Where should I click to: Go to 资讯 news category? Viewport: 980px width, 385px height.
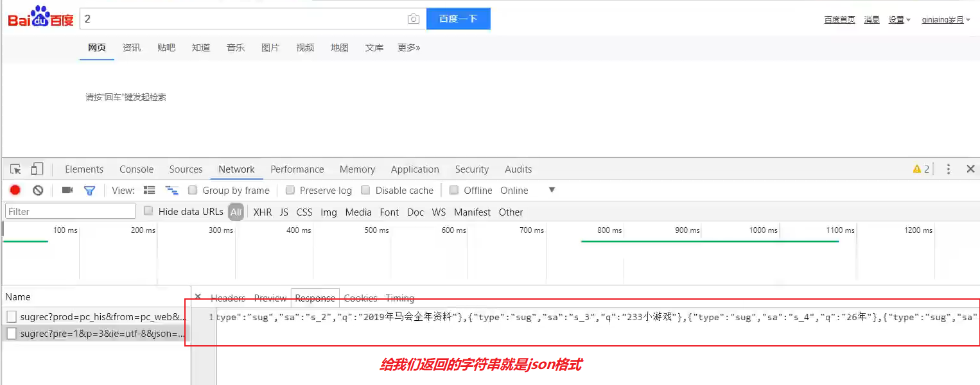pyautogui.click(x=132, y=47)
